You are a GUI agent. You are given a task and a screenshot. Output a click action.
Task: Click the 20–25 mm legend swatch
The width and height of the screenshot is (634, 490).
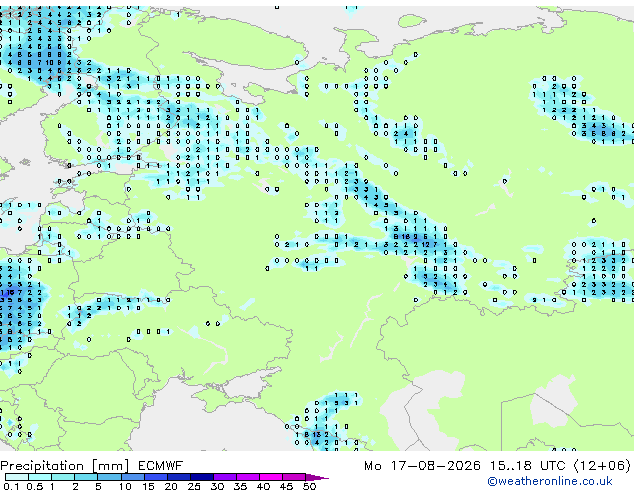[x=178, y=477]
